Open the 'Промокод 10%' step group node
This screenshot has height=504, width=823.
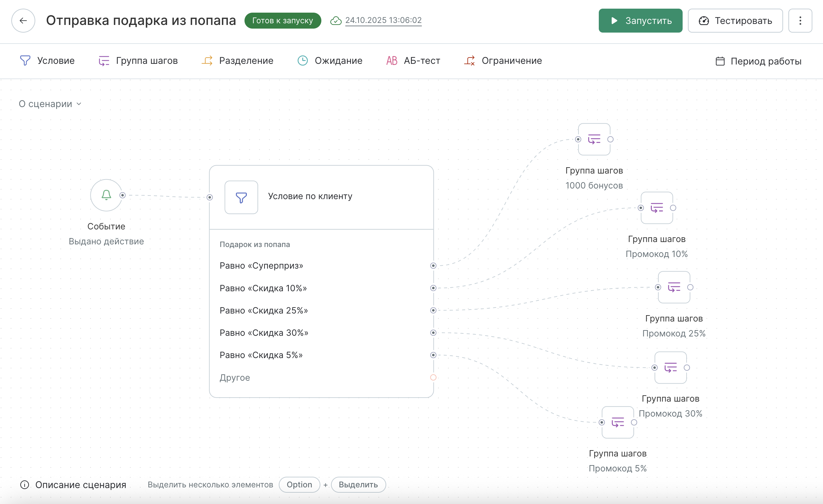coord(656,208)
